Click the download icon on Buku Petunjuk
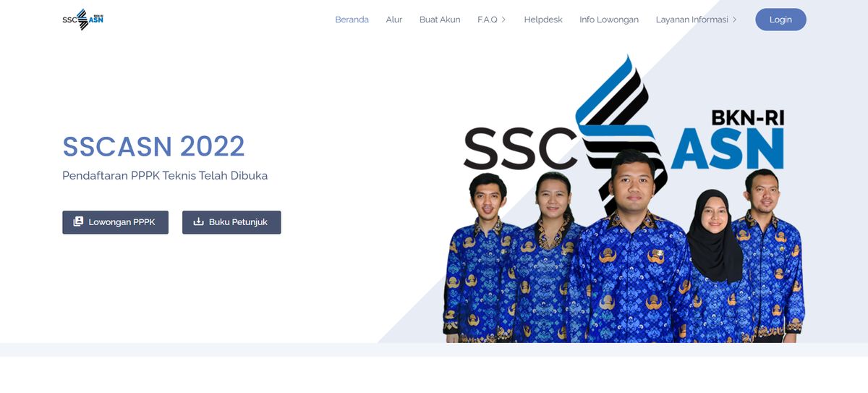Screen dimensions: 868x393 [199, 222]
